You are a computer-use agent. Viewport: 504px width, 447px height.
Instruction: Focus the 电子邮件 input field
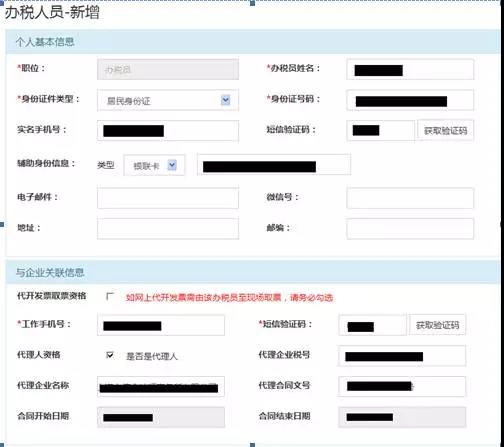pos(168,198)
